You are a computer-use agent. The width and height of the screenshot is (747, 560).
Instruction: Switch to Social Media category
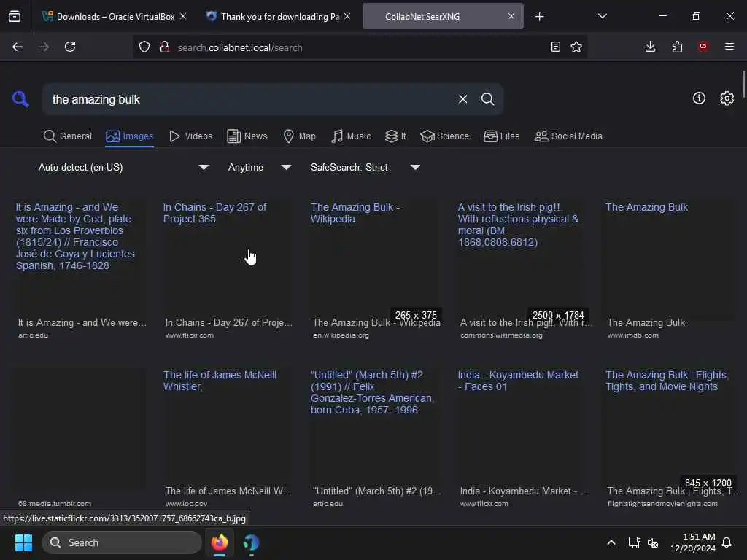(x=568, y=136)
